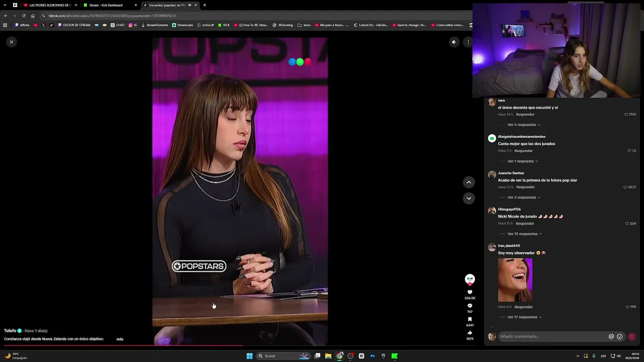Mute the TikTok video sound

454,42
